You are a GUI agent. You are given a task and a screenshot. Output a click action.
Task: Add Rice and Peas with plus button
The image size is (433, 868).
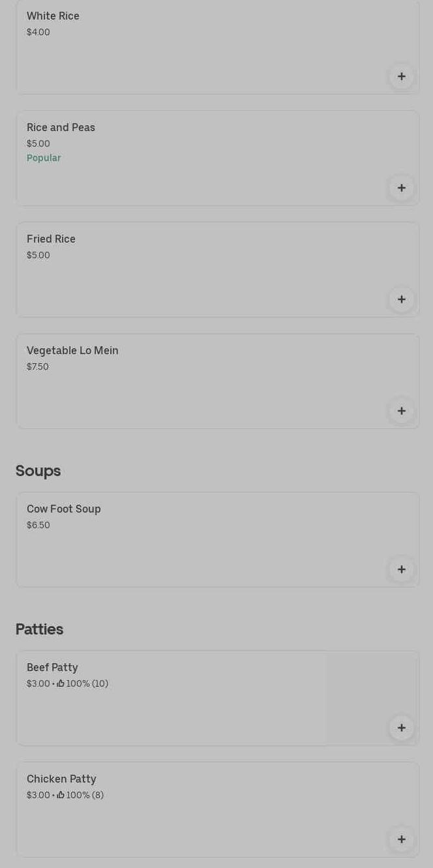click(x=401, y=188)
